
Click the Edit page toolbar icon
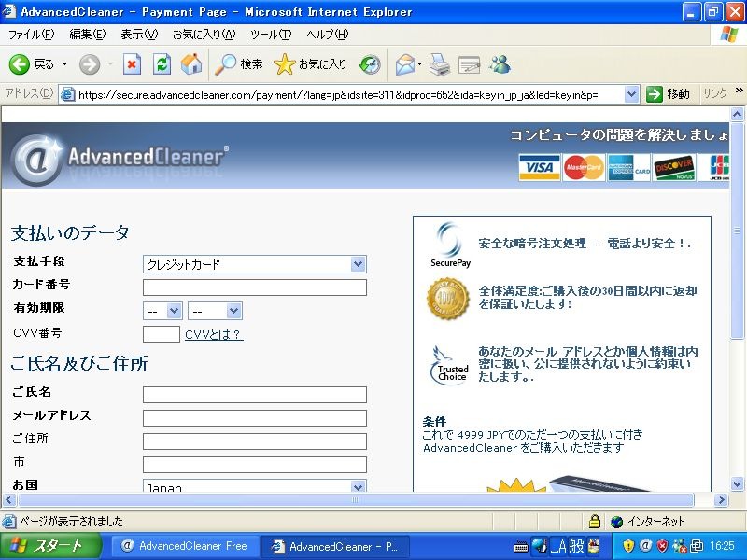coord(469,64)
